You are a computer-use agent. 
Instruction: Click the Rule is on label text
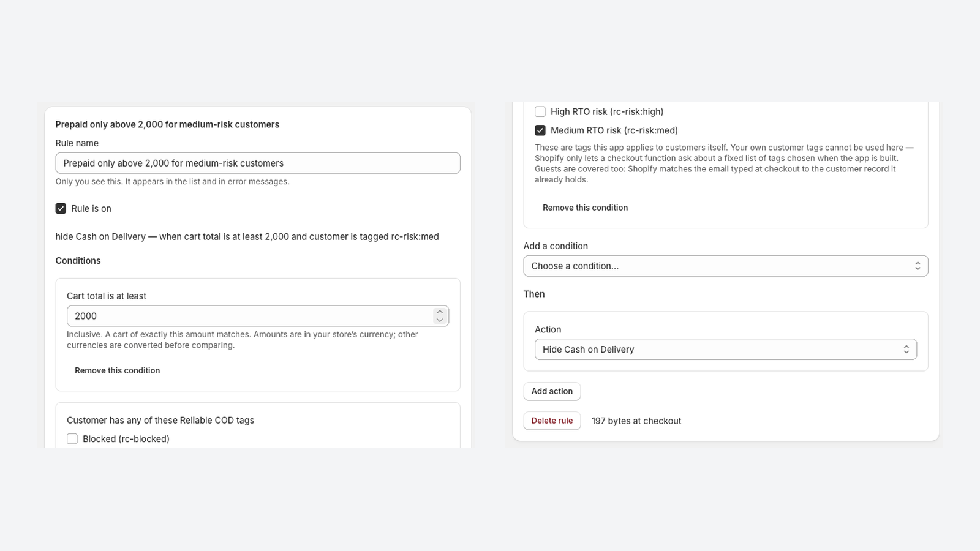91,209
